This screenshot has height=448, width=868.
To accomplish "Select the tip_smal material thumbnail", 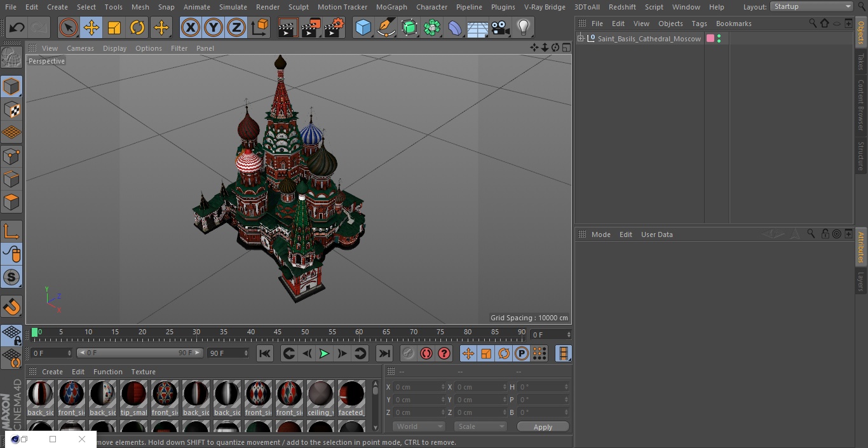I will [x=133, y=398].
